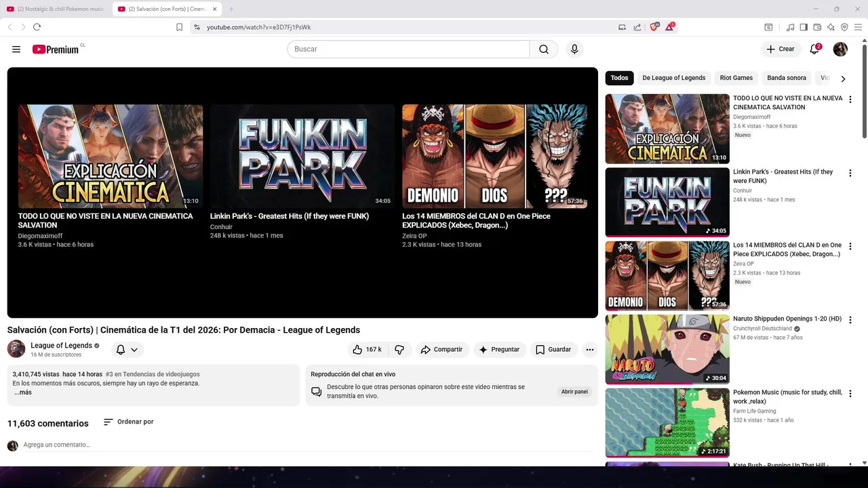The width and height of the screenshot is (868, 488).
Task: Click the browser address bar URL
Action: click(x=259, y=27)
